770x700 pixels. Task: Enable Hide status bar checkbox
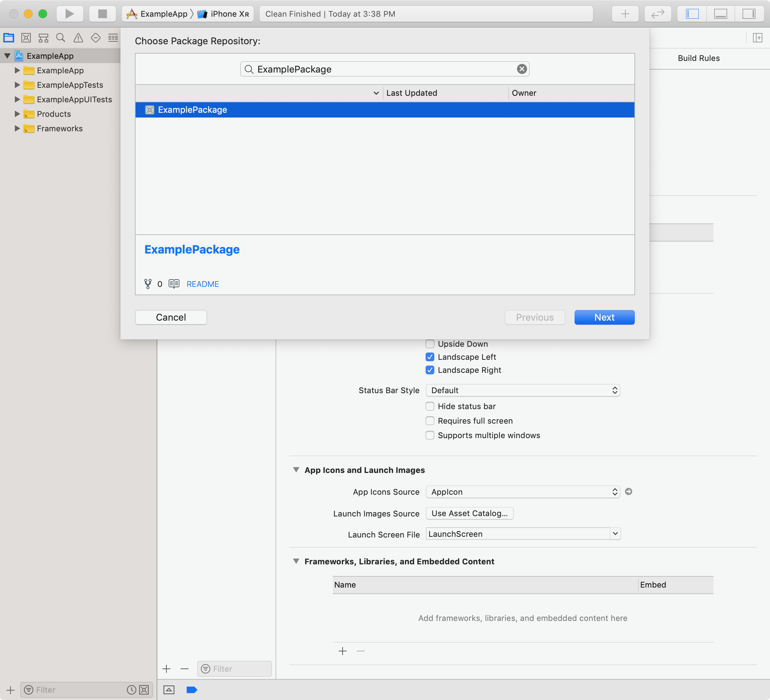click(x=430, y=406)
